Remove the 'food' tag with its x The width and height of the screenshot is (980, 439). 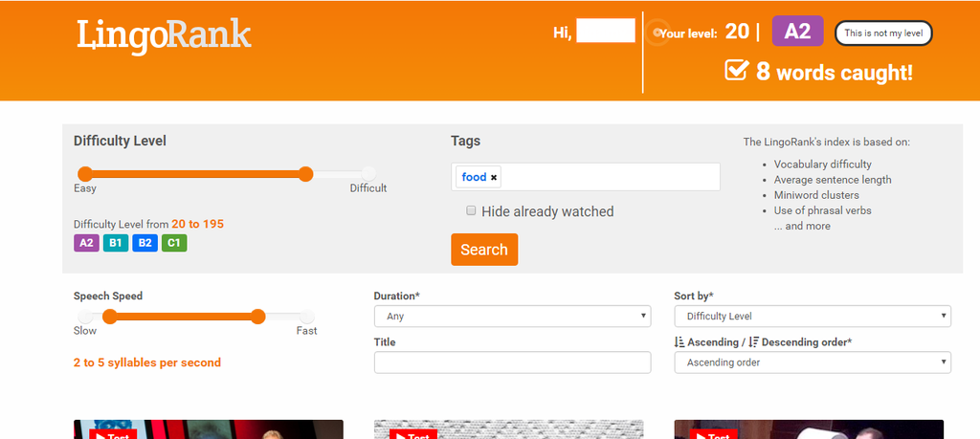pos(494,177)
